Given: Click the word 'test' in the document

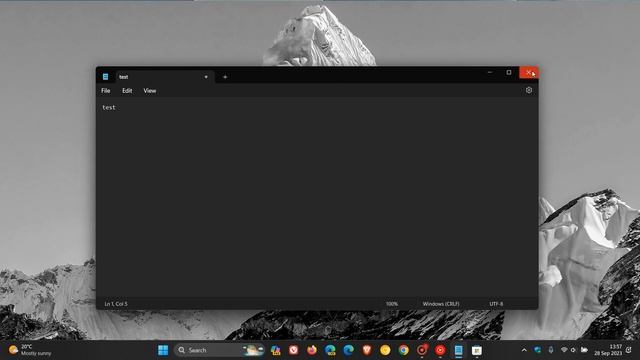Looking at the screenshot, I should (109, 107).
